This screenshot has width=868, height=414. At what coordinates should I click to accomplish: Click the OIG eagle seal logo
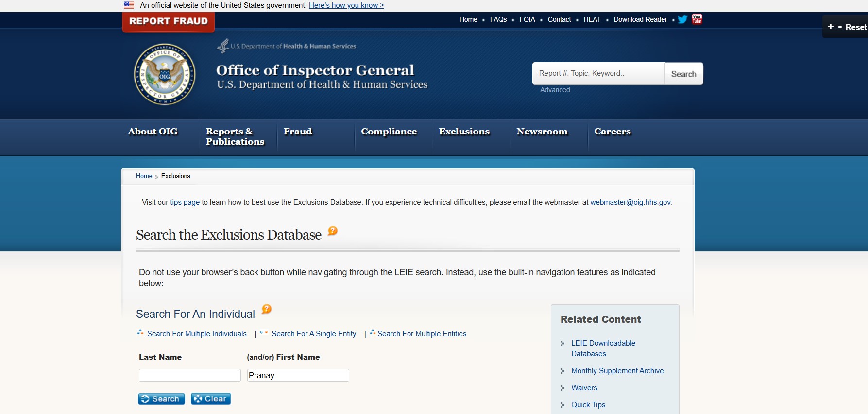click(x=165, y=74)
